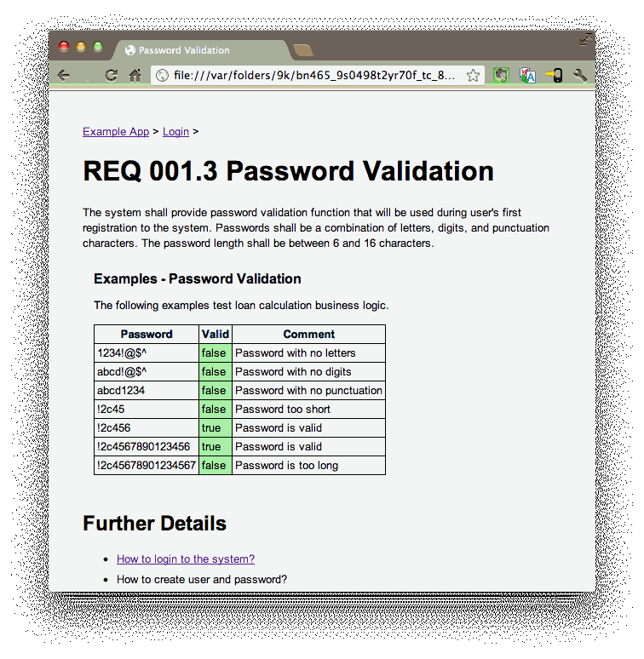644x659 pixels.
Task: Focus the address bar with the file URL
Action: [313, 76]
